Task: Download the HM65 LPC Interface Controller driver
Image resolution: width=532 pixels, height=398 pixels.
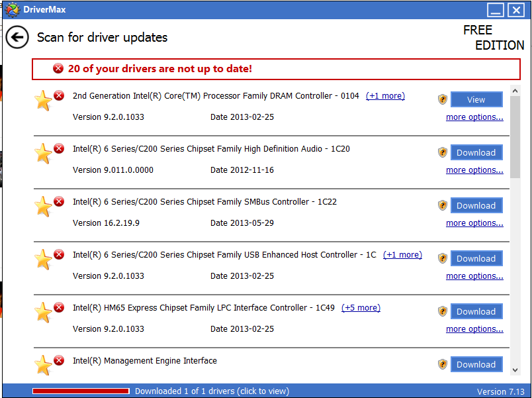Action: [476, 311]
